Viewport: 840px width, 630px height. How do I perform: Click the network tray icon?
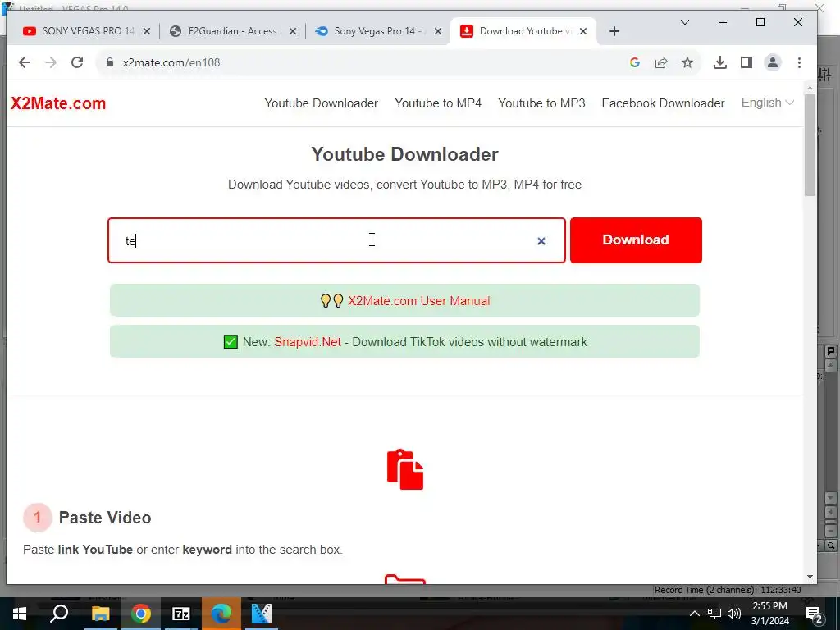point(714,614)
